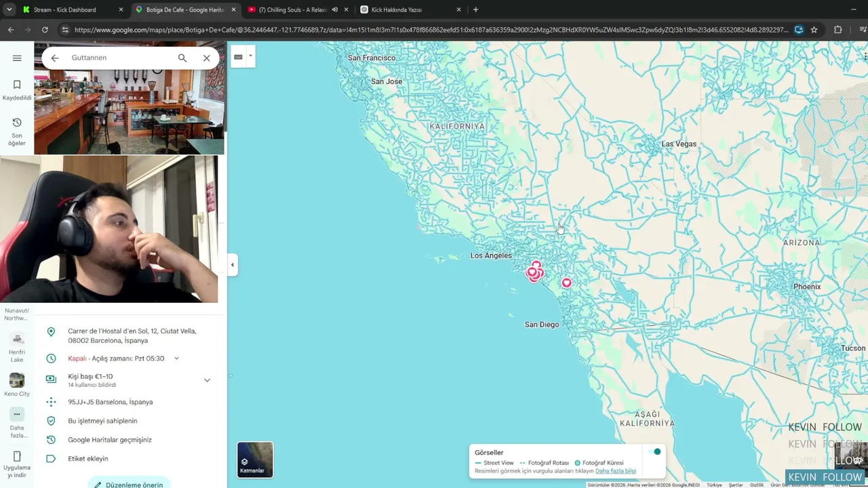Open the Şartlar footer link

tap(736, 485)
